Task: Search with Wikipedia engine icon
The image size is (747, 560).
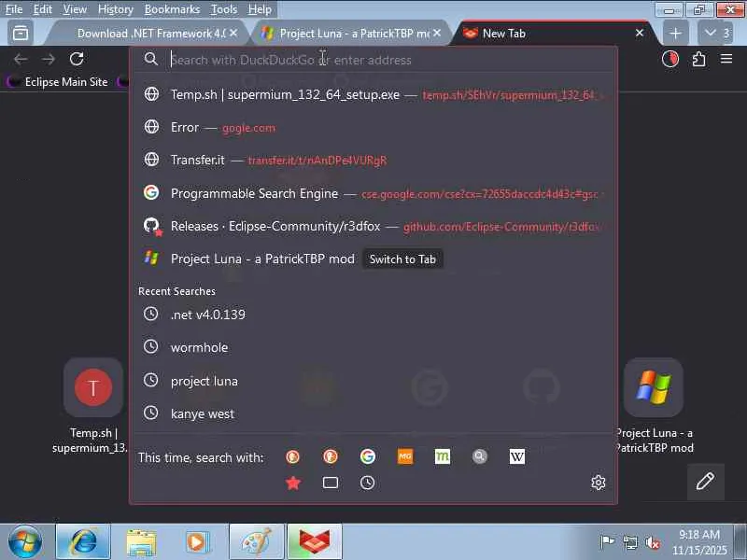Action: [517, 456]
